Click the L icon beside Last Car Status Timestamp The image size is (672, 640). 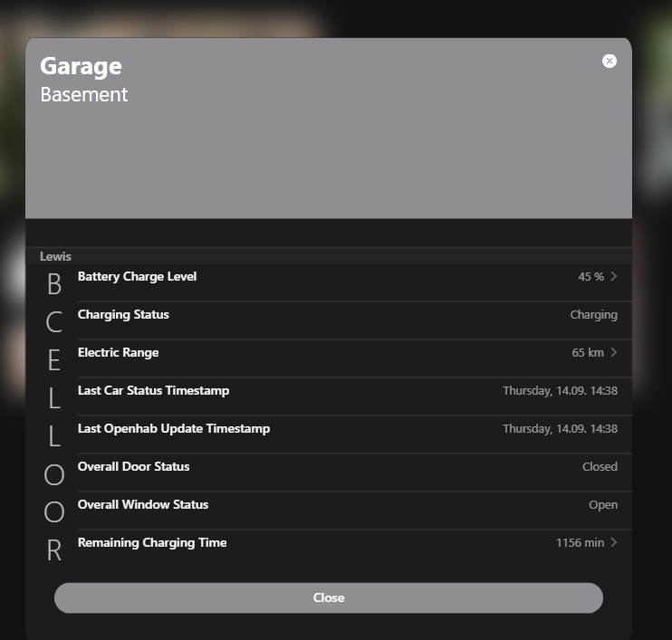click(54, 398)
